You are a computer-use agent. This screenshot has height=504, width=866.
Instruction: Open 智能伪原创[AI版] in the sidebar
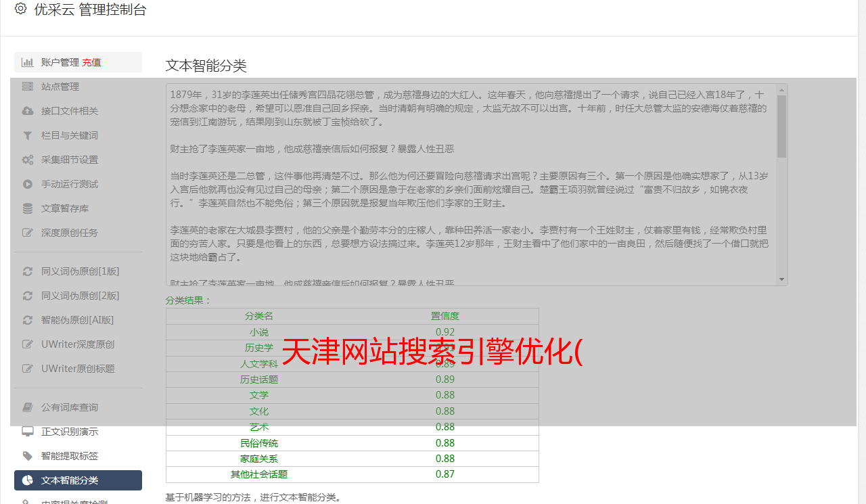point(78,320)
